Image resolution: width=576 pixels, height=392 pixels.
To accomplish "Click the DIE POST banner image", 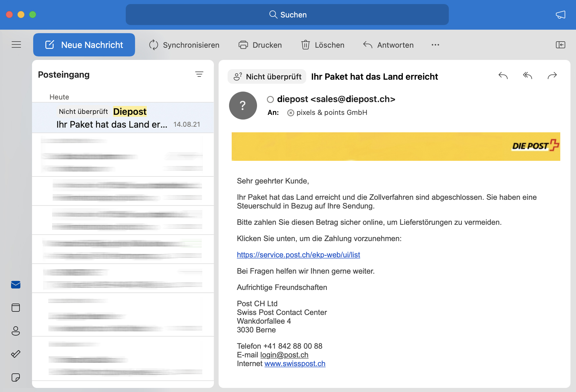I will (396, 147).
